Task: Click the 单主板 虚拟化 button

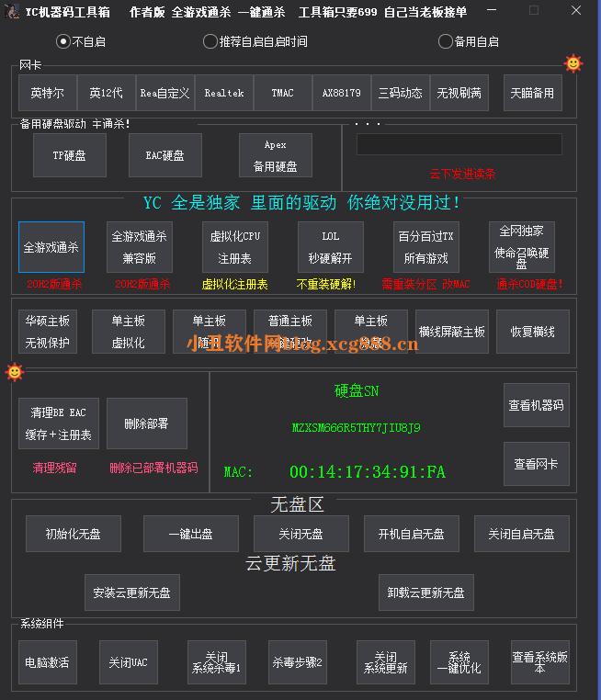Action: (x=129, y=332)
